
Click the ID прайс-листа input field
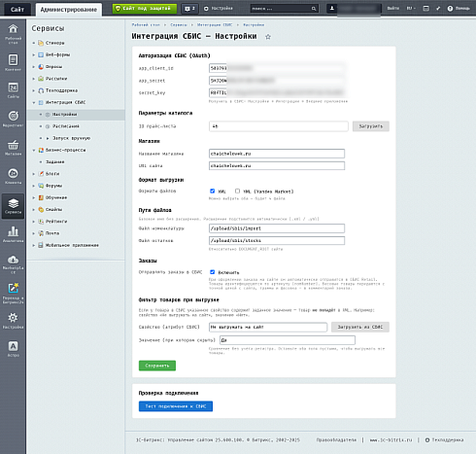point(279,126)
